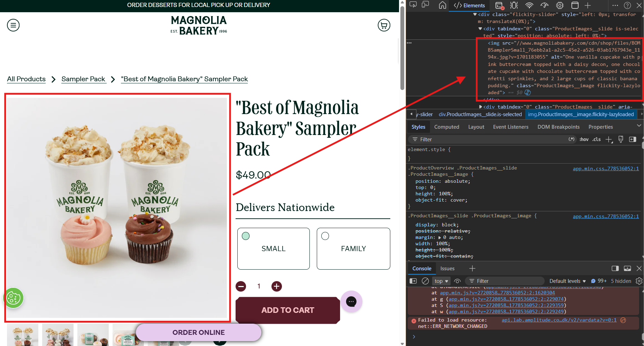This screenshot has width=644, height=346.
Task: Dock quick view to side icon
Action: 615,268
